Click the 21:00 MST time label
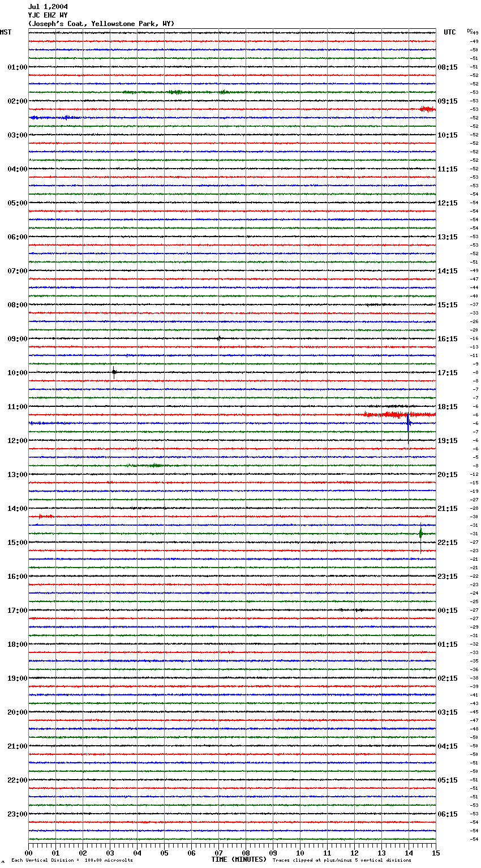This screenshot has width=481, height=868. pyautogui.click(x=18, y=746)
